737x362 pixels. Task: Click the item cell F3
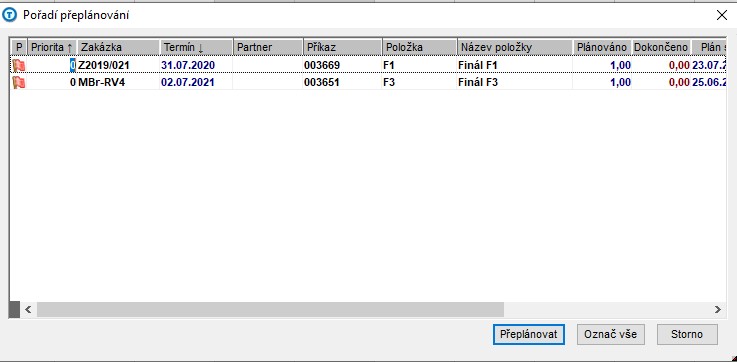coord(389,83)
